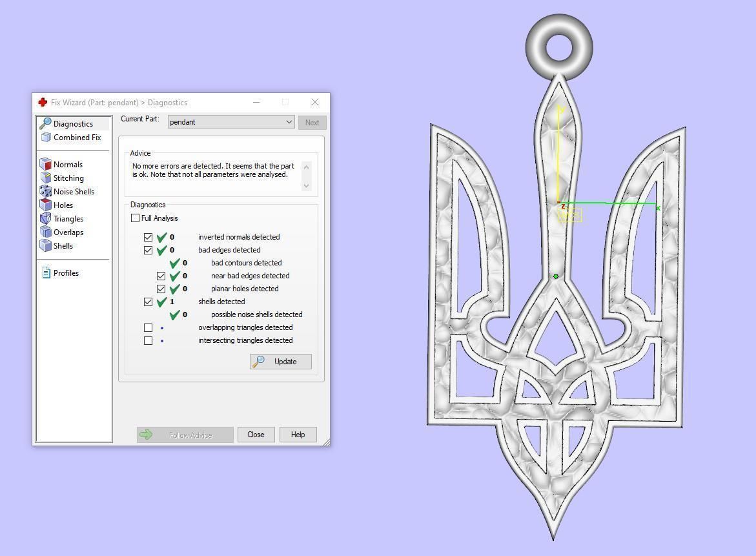Viewport: 756px width, 556px height.
Task: Click the 'bad contours detected' label
Action: point(247,263)
